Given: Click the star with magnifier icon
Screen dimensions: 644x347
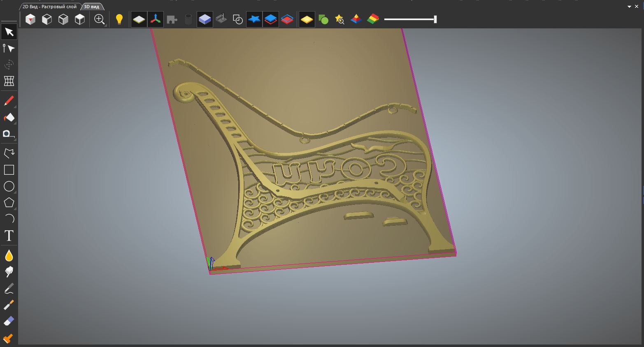Looking at the screenshot, I should coord(340,19).
